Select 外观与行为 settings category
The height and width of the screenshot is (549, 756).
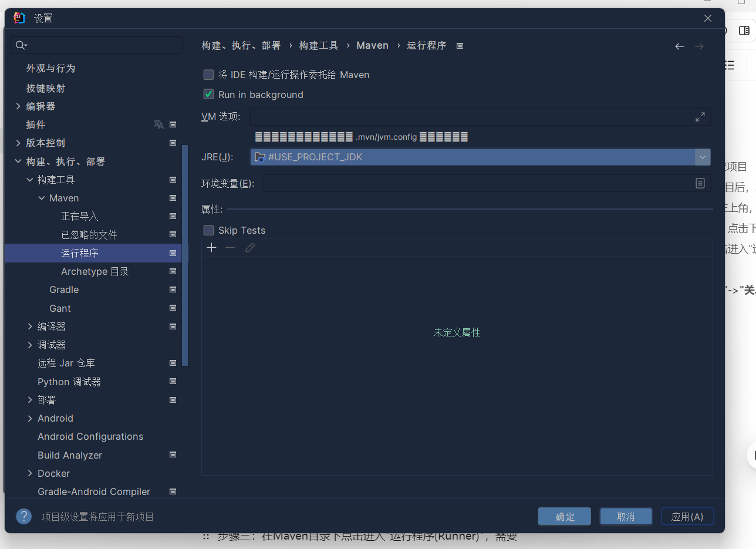click(x=50, y=68)
